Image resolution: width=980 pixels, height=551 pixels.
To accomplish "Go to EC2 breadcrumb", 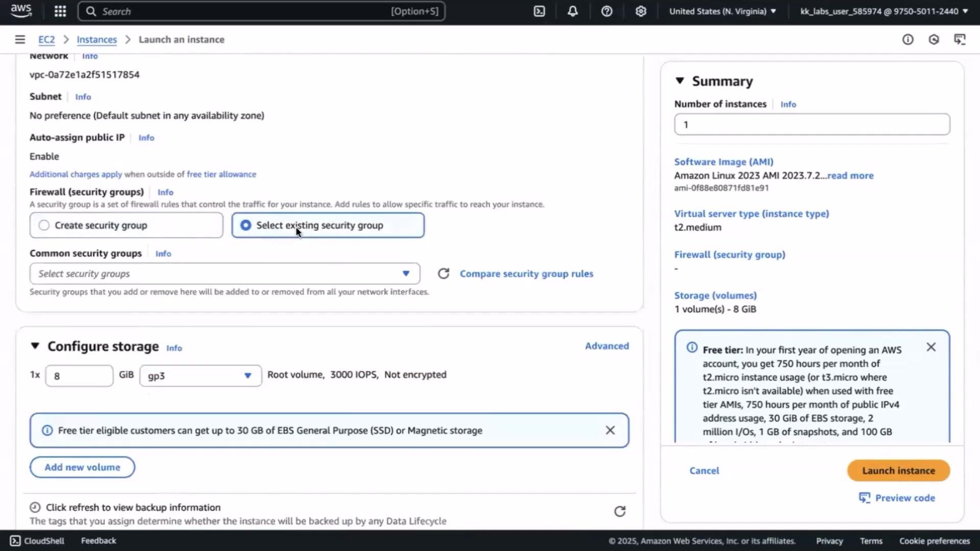I will (x=46, y=39).
